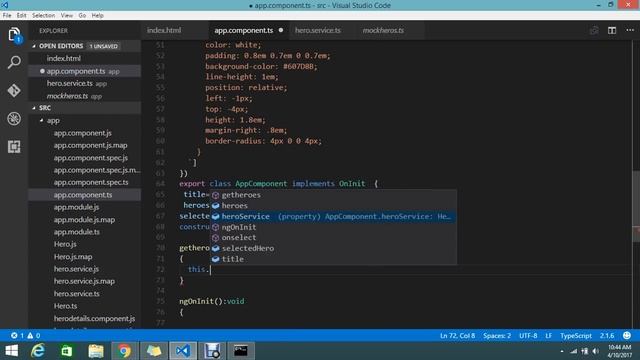The image size is (640, 360).
Task: Launch Internet Explorer from the taskbar
Action: click(x=38, y=351)
